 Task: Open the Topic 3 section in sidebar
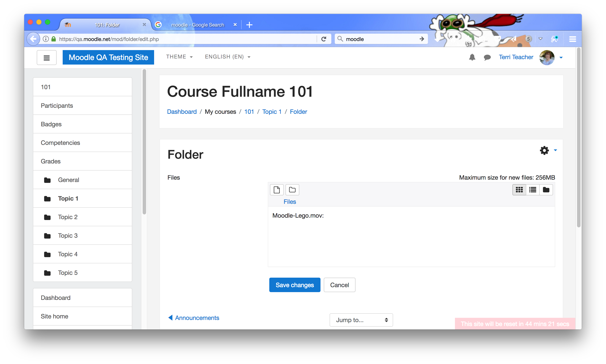click(x=83, y=236)
